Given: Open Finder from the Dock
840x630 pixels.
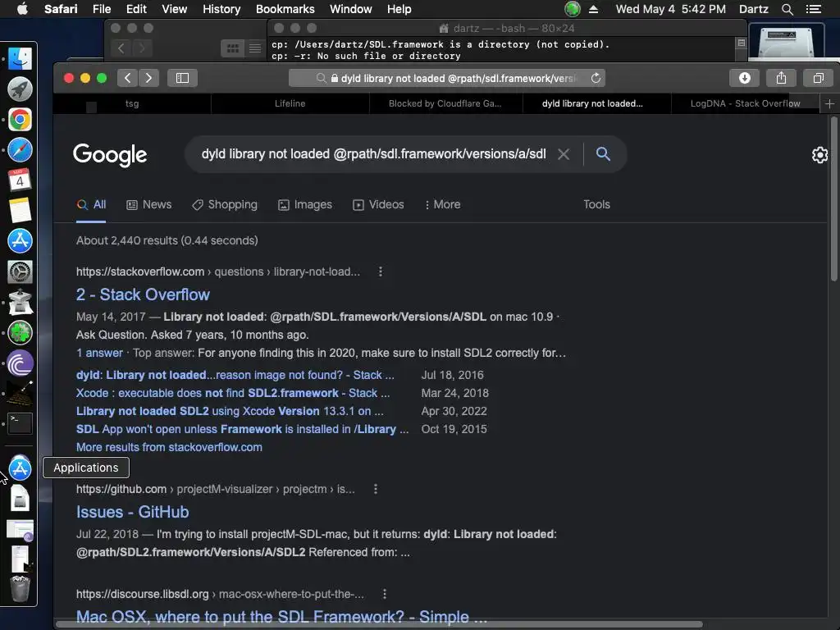Looking at the screenshot, I should pyautogui.click(x=20, y=58).
